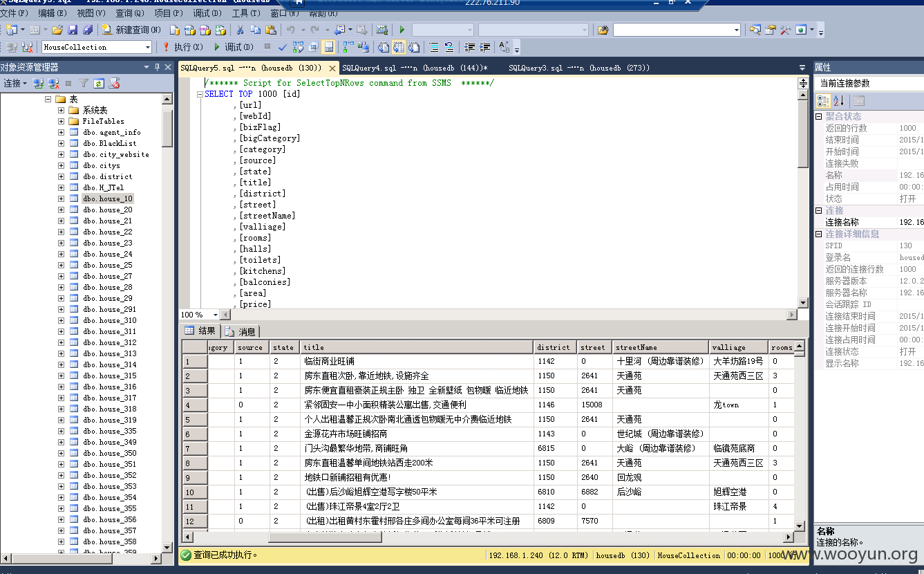
Task: Open the 文件 menu
Action: pos(14,13)
